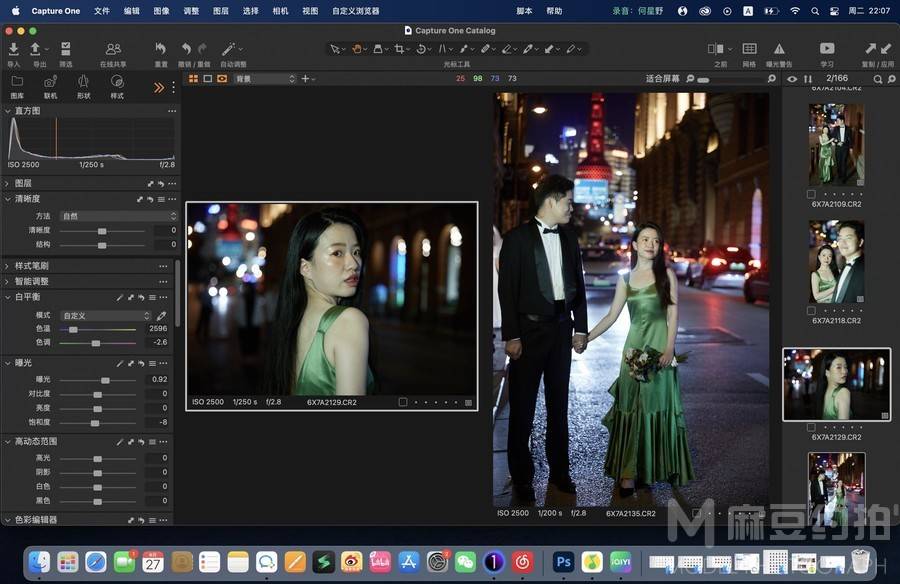Collapse the 清晰度 (Clarity) panel
Viewport: 900px width, 584px height.
7,199
